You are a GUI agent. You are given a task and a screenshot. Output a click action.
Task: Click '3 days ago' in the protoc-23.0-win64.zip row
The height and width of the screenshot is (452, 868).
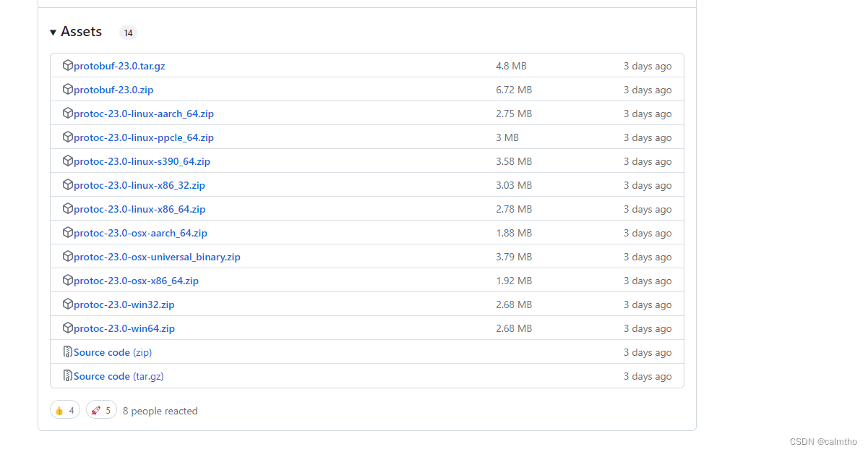(648, 328)
